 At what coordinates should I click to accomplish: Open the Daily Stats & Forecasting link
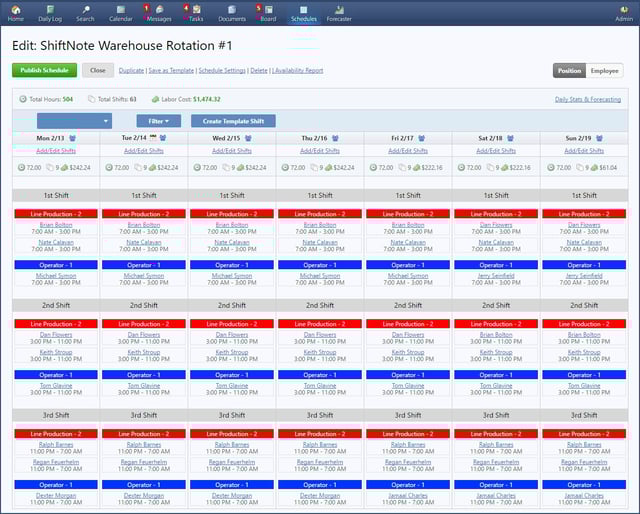[x=588, y=99]
